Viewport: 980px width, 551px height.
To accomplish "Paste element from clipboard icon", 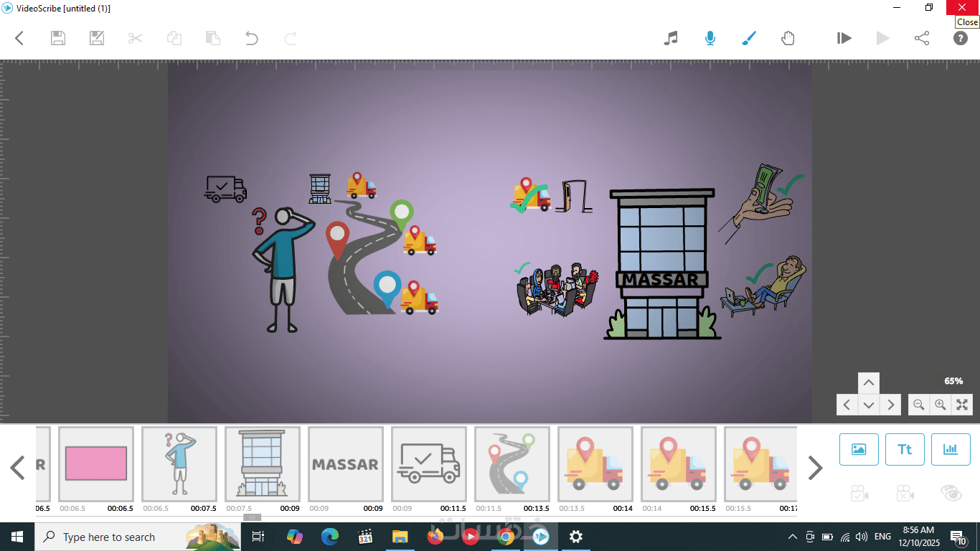I will (212, 38).
